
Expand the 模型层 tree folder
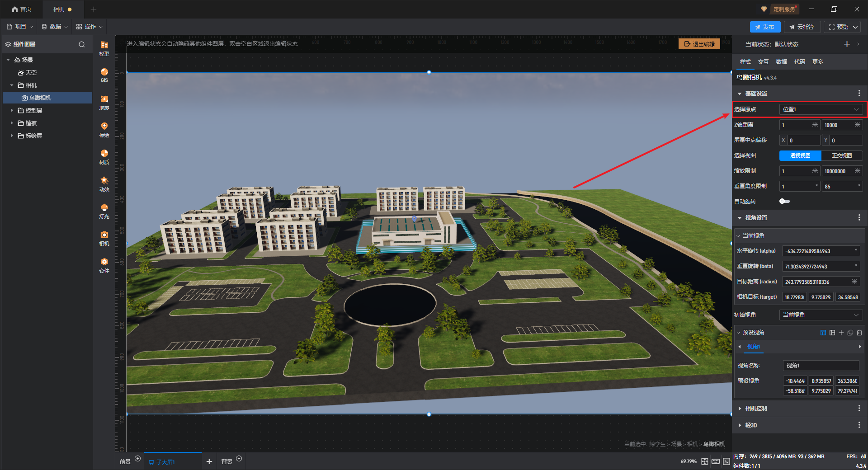[x=12, y=110]
